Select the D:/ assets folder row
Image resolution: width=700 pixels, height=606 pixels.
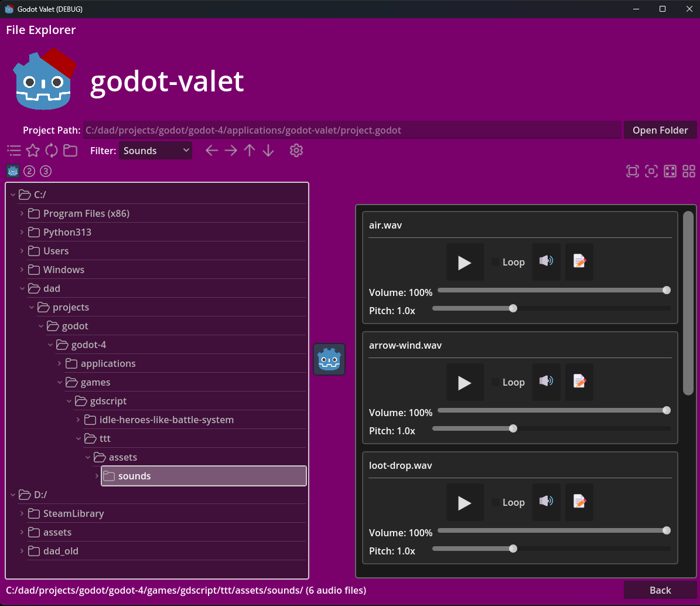[166, 532]
